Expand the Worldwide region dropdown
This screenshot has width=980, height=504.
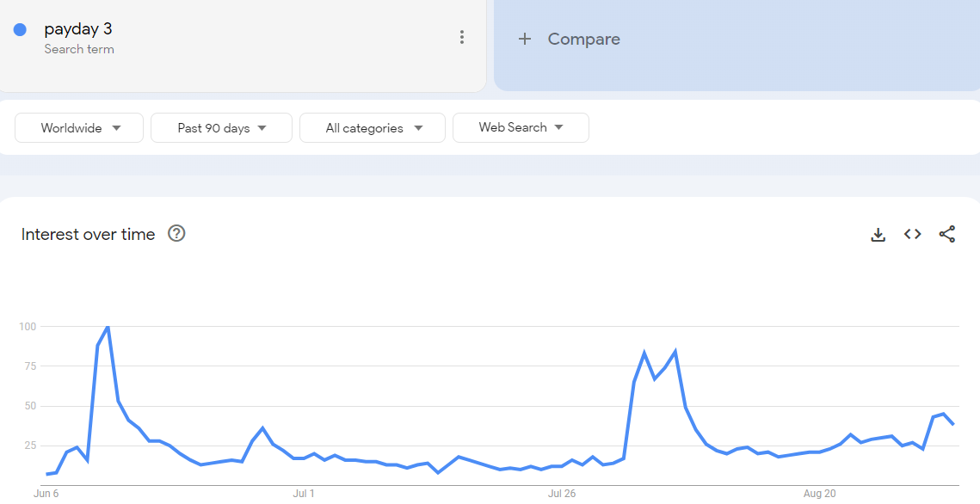pyautogui.click(x=79, y=128)
